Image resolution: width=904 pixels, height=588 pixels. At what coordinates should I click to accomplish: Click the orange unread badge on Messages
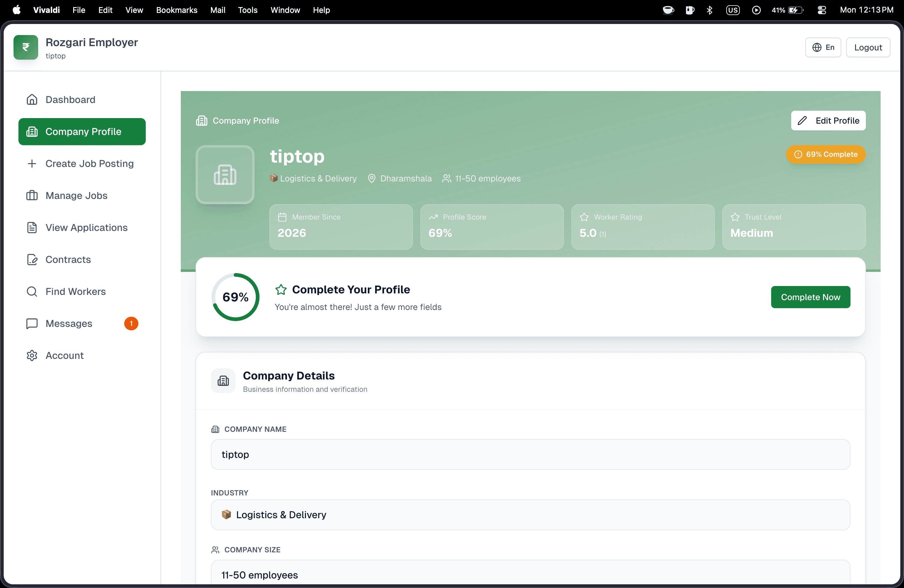[x=131, y=324]
